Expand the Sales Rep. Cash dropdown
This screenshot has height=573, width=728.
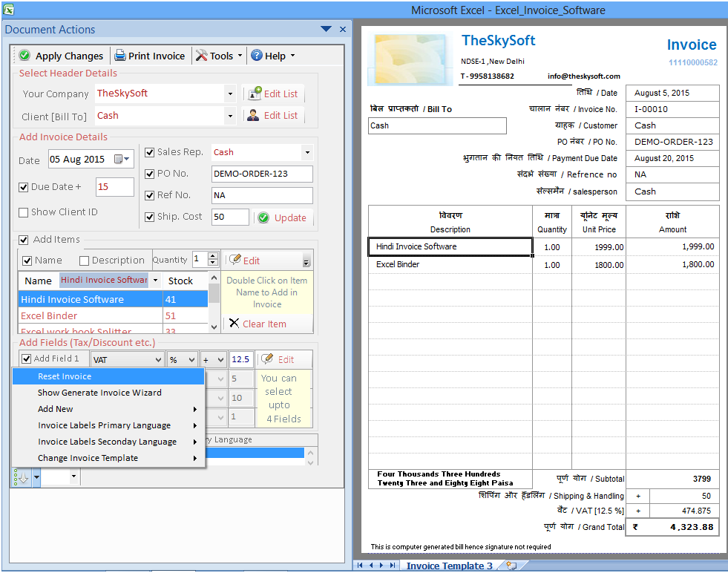click(307, 152)
